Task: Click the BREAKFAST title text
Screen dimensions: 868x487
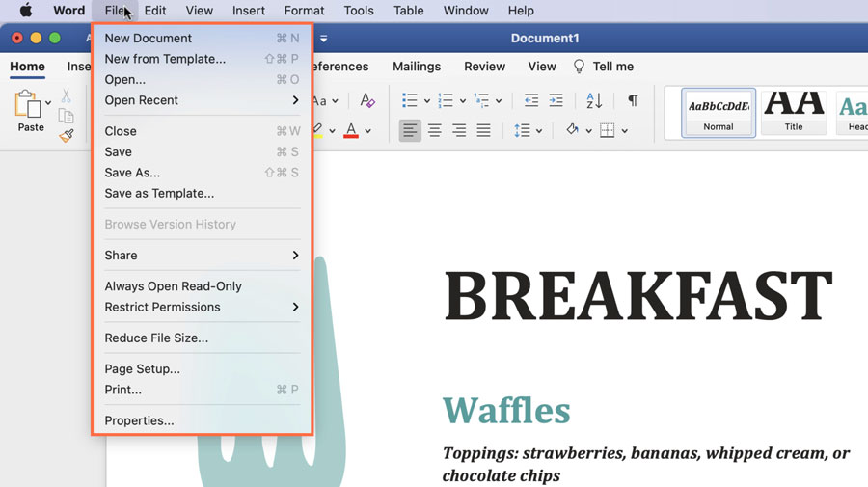Action: [638, 295]
